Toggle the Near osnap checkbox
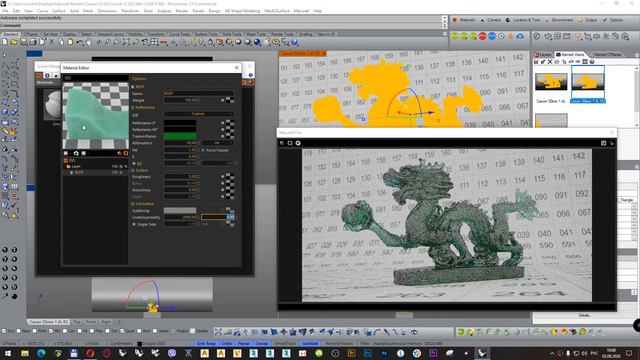 click(19, 331)
